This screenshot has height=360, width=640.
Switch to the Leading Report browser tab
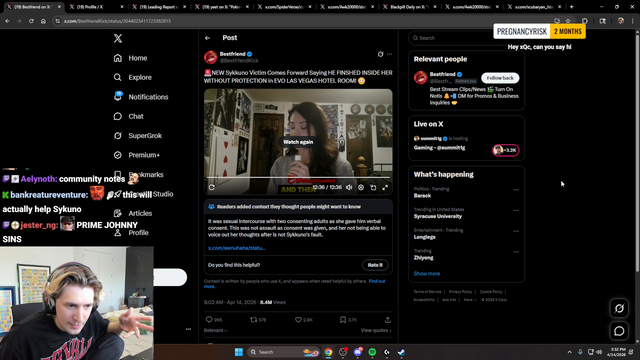[x=159, y=7]
